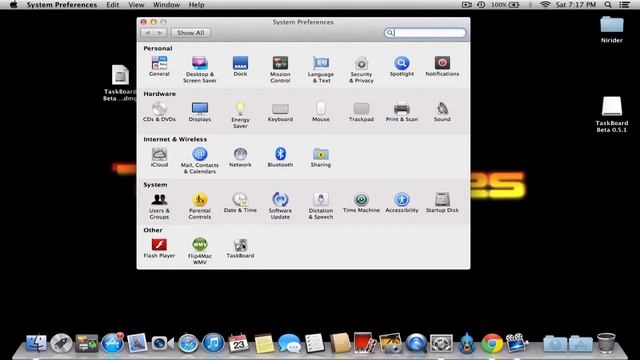Open Users & Groups preferences
The height and width of the screenshot is (360, 640).
[159, 206]
